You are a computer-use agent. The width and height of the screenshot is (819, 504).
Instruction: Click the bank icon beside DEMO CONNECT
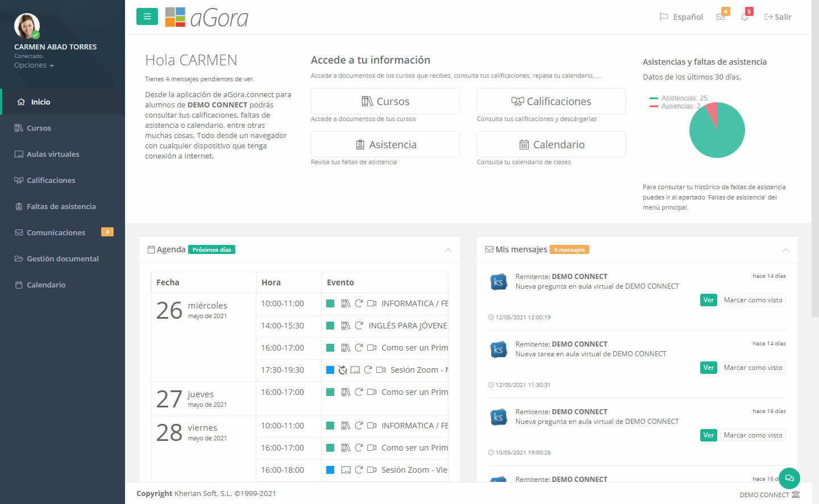coord(796,494)
